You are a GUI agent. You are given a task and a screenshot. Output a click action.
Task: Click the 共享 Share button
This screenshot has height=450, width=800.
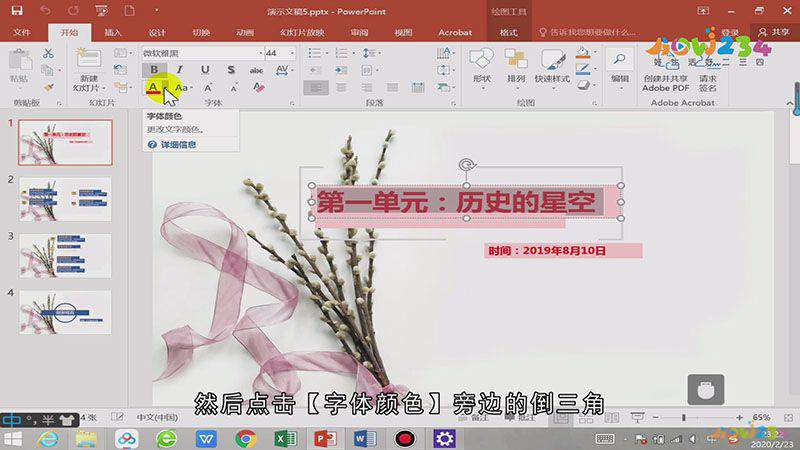pyautogui.click(x=774, y=32)
